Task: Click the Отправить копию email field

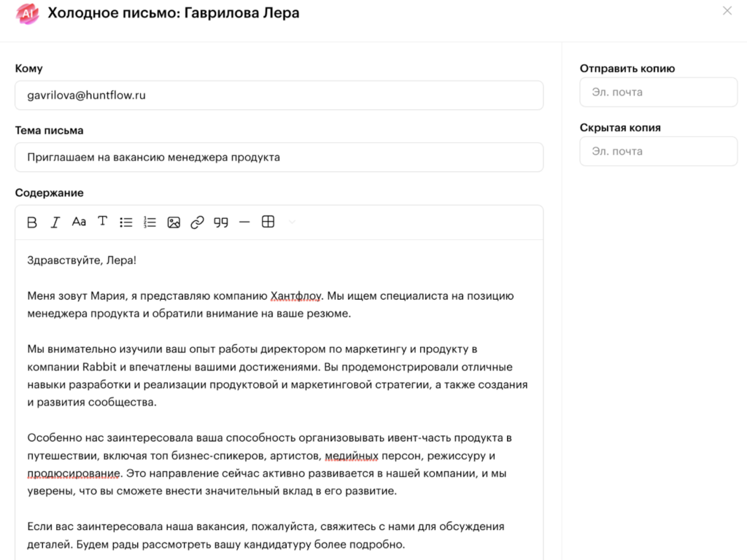Action: 659,92
